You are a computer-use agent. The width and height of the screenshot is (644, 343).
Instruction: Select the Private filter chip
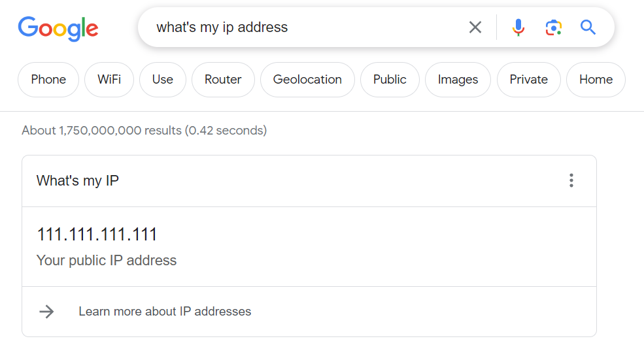click(x=528, y=80)
